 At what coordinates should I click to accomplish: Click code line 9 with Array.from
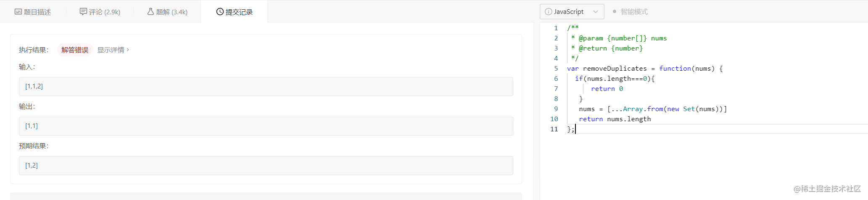(x=653, y=109)
